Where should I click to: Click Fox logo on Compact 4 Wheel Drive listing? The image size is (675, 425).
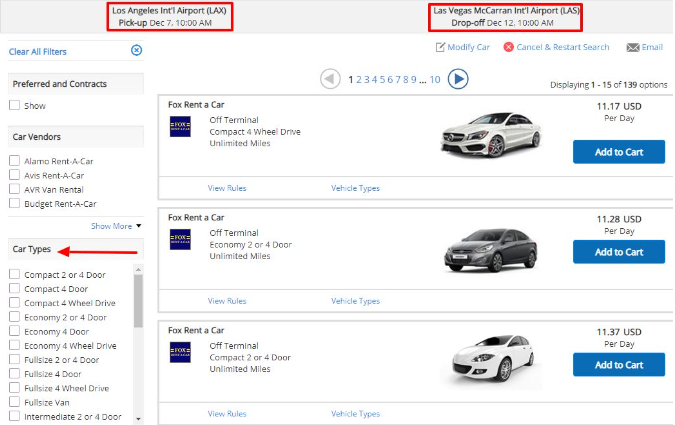click(x=180, y=127)
